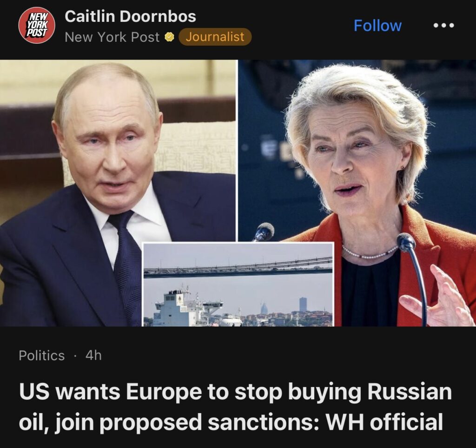The height and width of the screenshot is (448, 476).
Task: Follow Caitlin Doornbos
Action: pyautogui.click(x=377, y=26)
